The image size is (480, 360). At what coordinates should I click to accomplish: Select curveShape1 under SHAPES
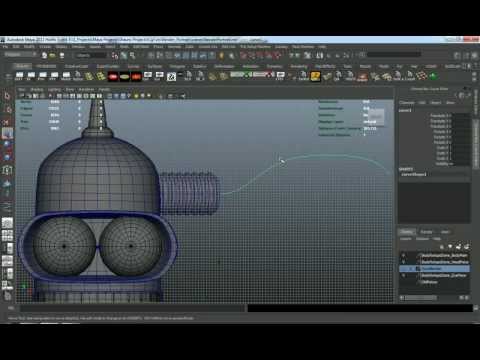point(414,174)
